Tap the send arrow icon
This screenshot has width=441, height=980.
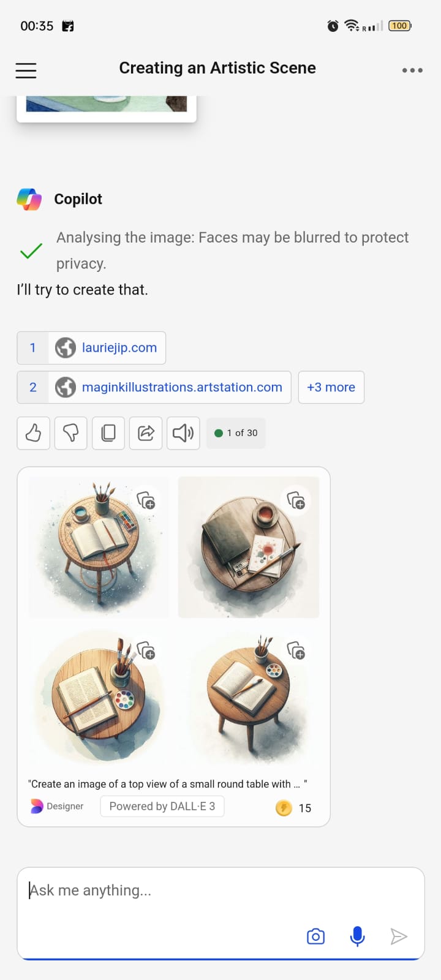[x=399, y=937]
